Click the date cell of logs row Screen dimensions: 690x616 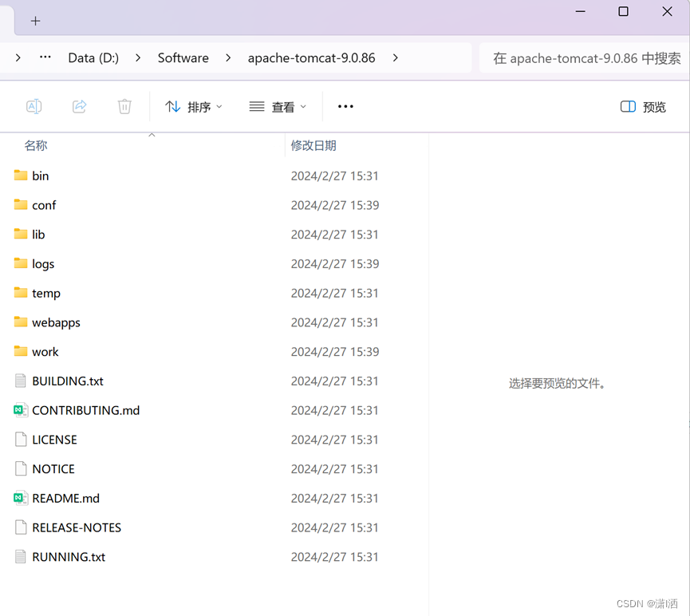click(x=335, y=264)
